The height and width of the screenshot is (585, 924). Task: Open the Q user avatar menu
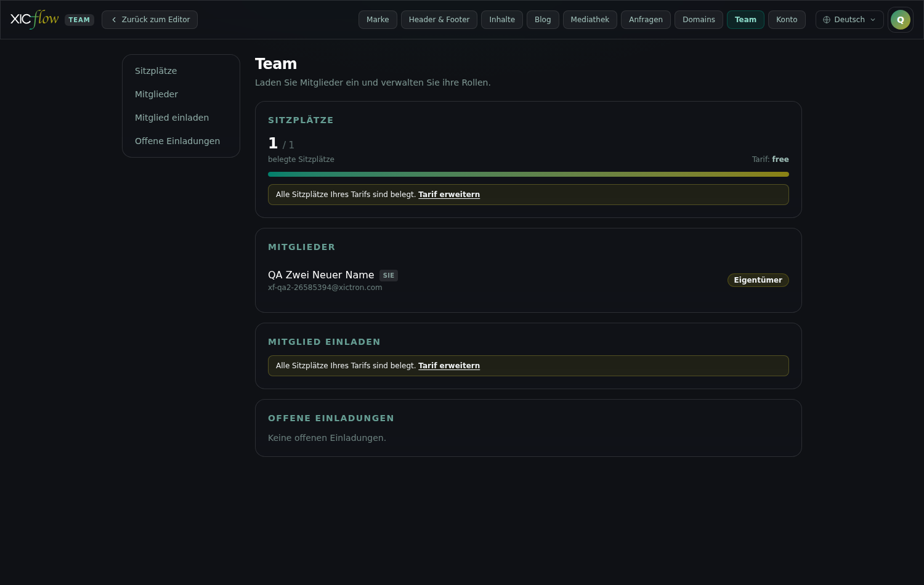(901, 20)
